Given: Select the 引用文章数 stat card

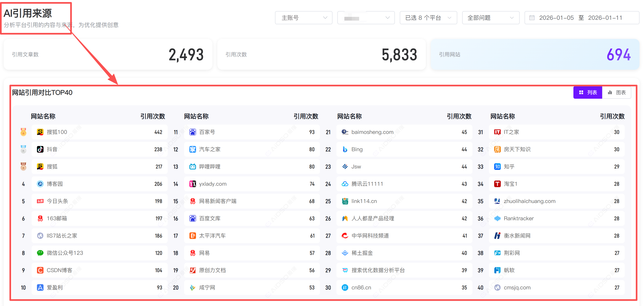Looking at the screenshot, I should coord(108,54).
